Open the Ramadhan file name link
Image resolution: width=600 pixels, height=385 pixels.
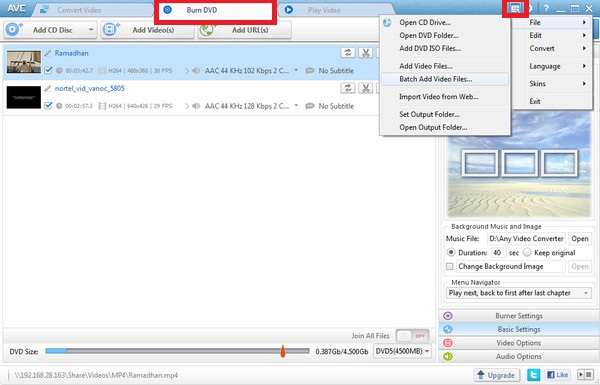point(72,53)
